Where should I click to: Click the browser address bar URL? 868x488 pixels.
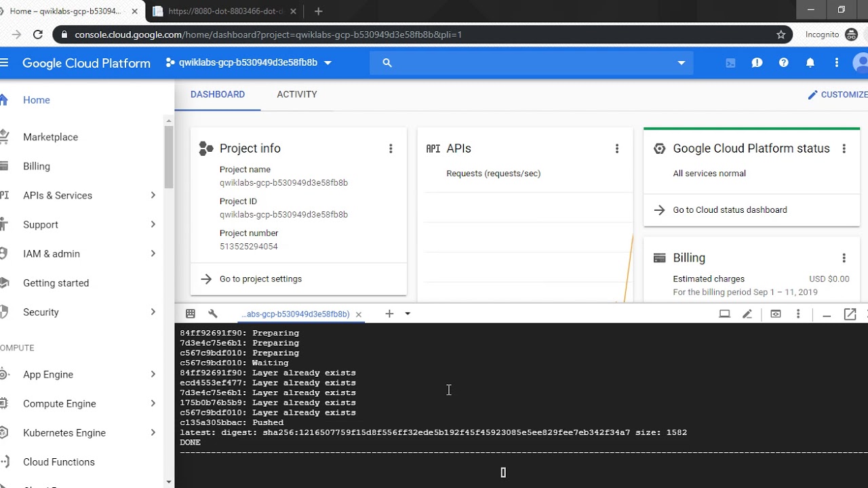269,35
